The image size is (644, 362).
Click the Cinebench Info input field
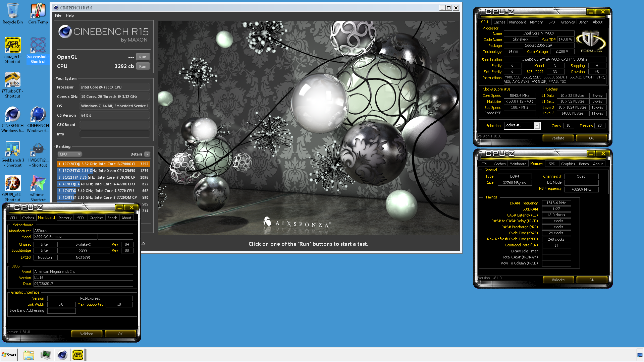(x=115, y=134)
